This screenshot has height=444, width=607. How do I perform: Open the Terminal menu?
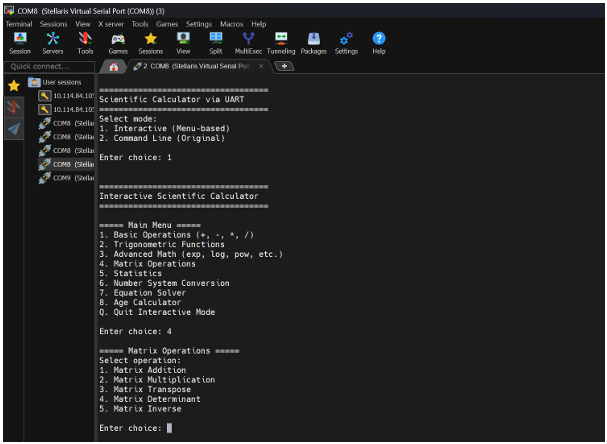coord(18,23)
